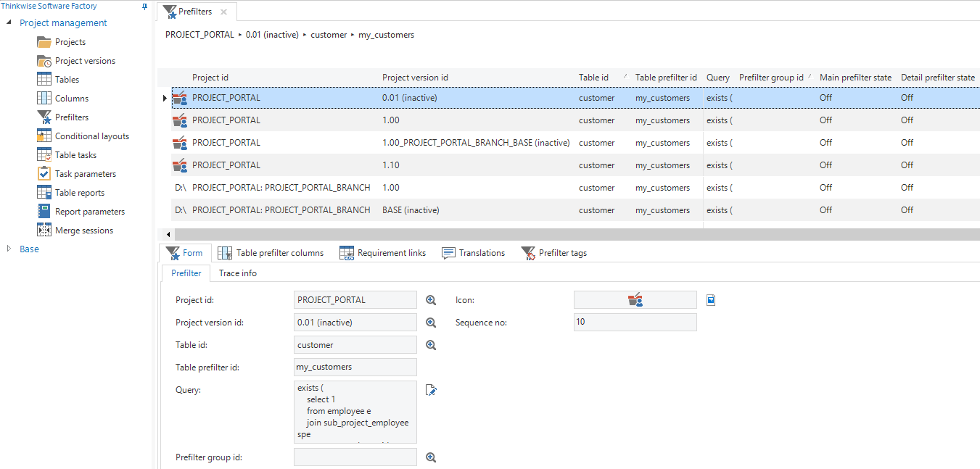The image size is (980, 469).
Task: Select the Conditional layouts icon
Action: (44, 136)
